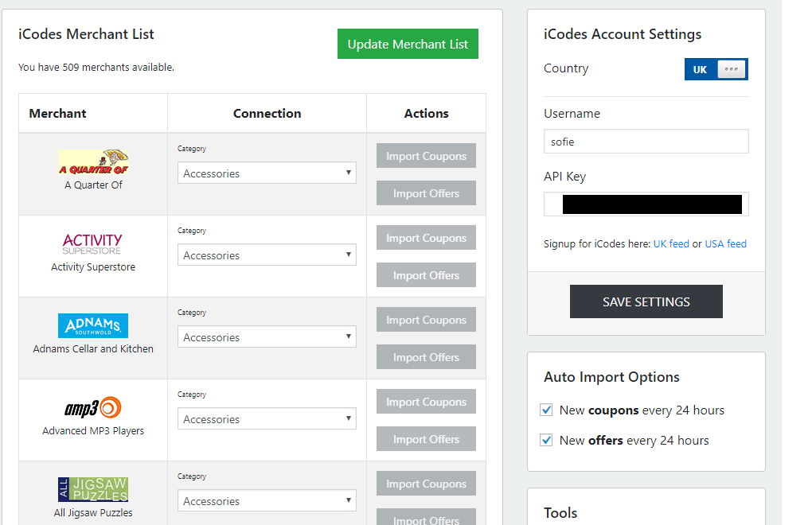This screenshot has width=812, height=525.
Task: Import Offers for Activity Superstore
Action: pyautogui.click(x=426, y=275)
